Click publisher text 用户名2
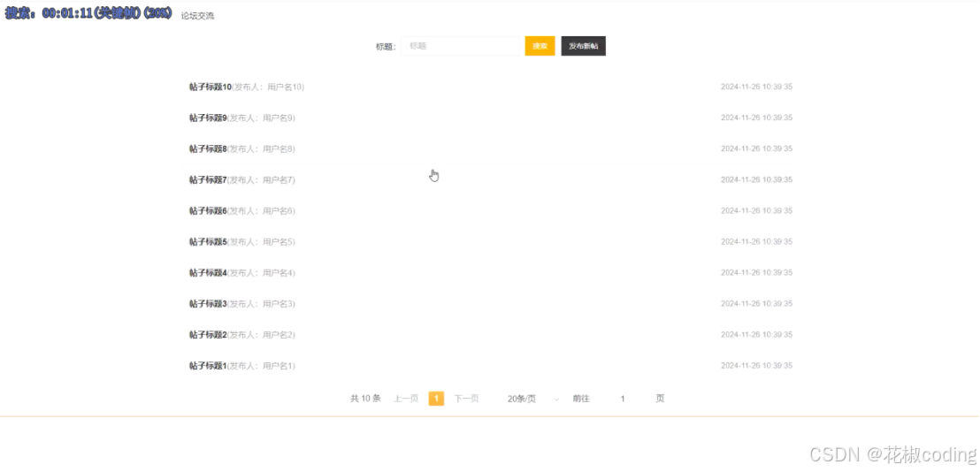Viewport: 980px width, 472px height. coord(277,335)
